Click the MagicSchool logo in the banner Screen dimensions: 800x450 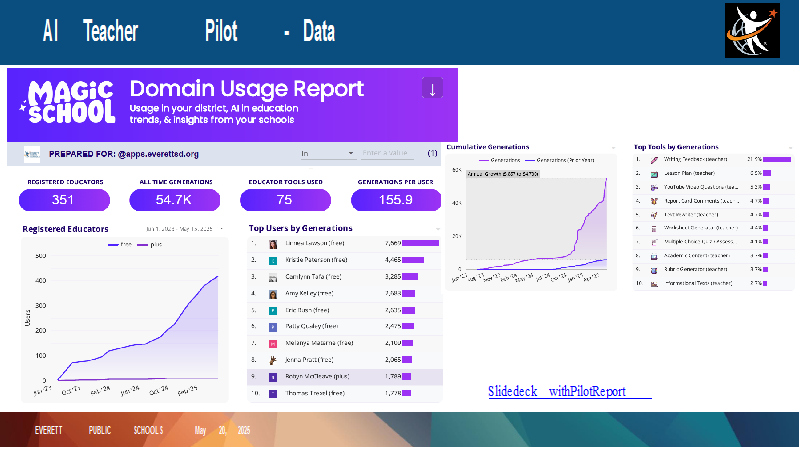(67, 103)
